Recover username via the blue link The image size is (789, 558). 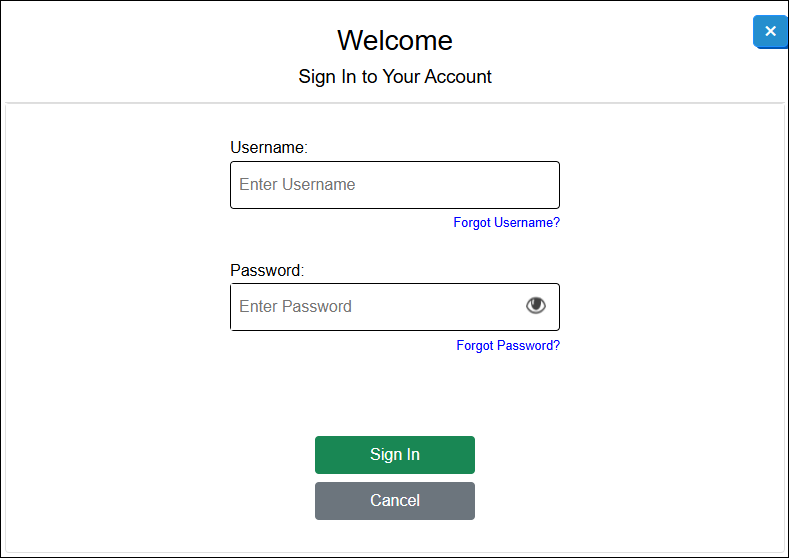506,222
